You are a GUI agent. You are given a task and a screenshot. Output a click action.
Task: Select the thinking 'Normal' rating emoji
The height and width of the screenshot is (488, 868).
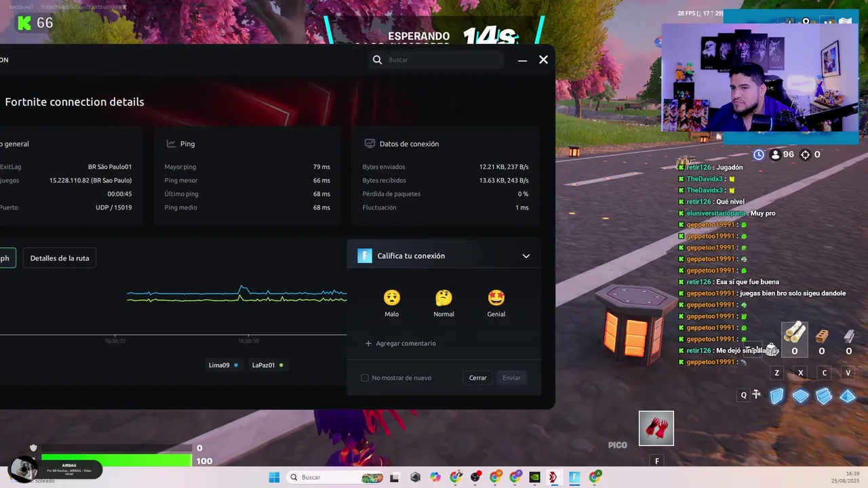pyautogui.click(x=443, y=298)
